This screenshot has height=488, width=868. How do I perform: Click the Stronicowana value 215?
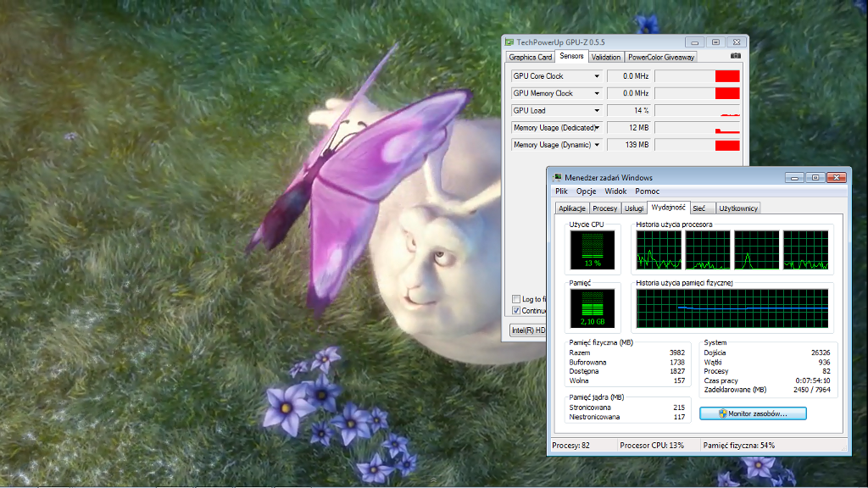(679, 408)
